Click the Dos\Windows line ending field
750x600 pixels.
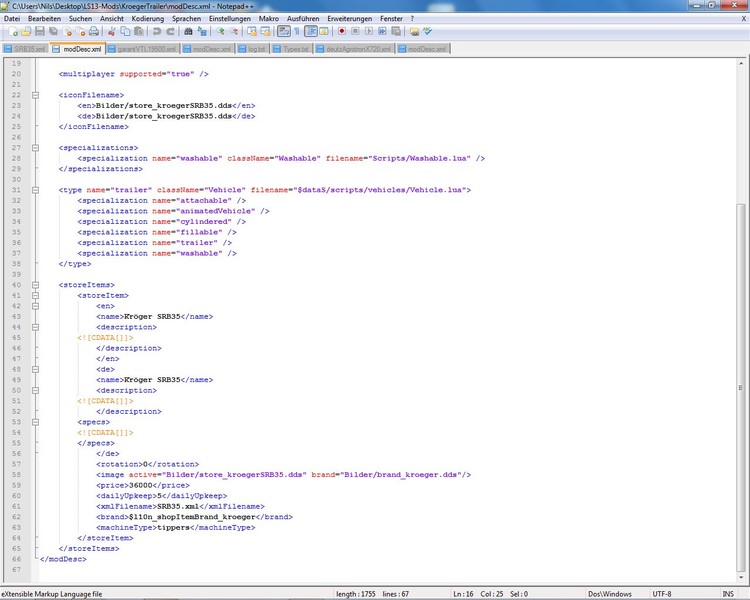coord(610,594)
